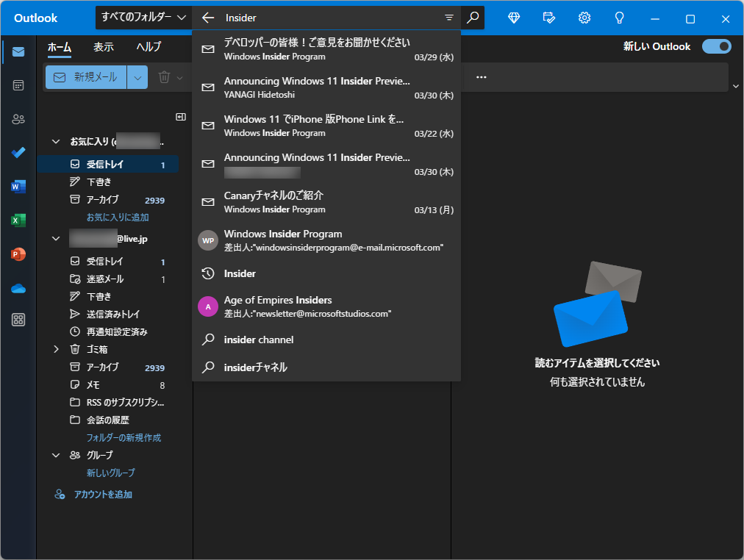Open OneDrive from the sidebar
744x560 pixels.
click(18, 288)
